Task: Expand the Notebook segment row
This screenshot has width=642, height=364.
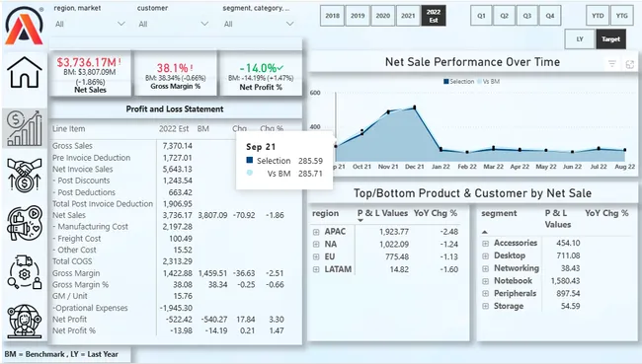Action: tap(485, 281)
